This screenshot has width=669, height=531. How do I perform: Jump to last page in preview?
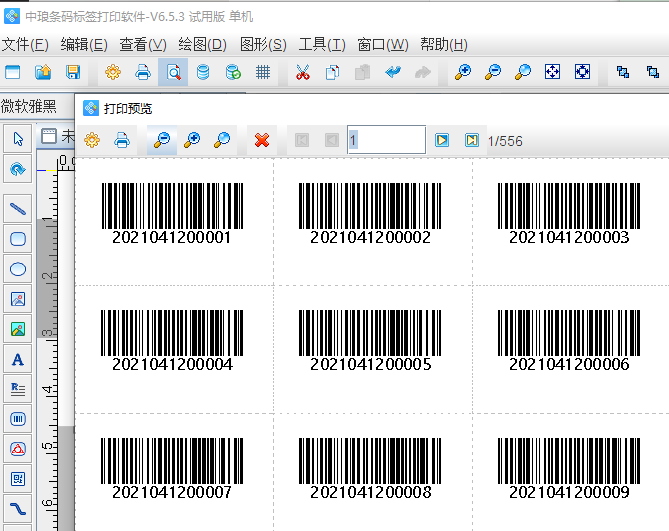tap(471, 140)
